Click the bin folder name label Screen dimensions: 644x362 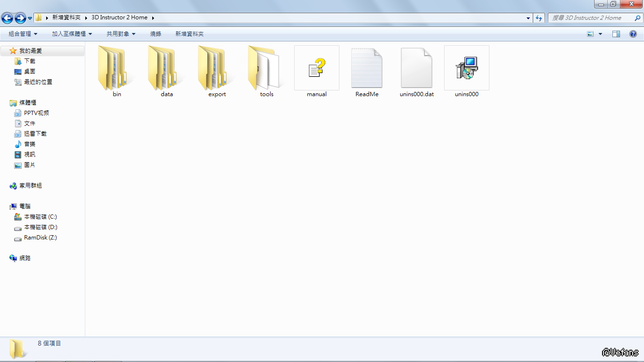tap(117, 94)
